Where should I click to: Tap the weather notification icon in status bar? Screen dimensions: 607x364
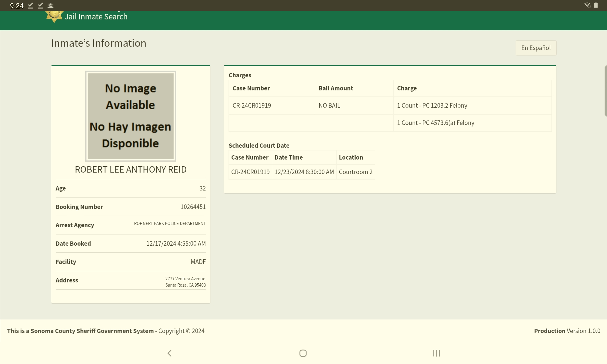pos(50,5)
